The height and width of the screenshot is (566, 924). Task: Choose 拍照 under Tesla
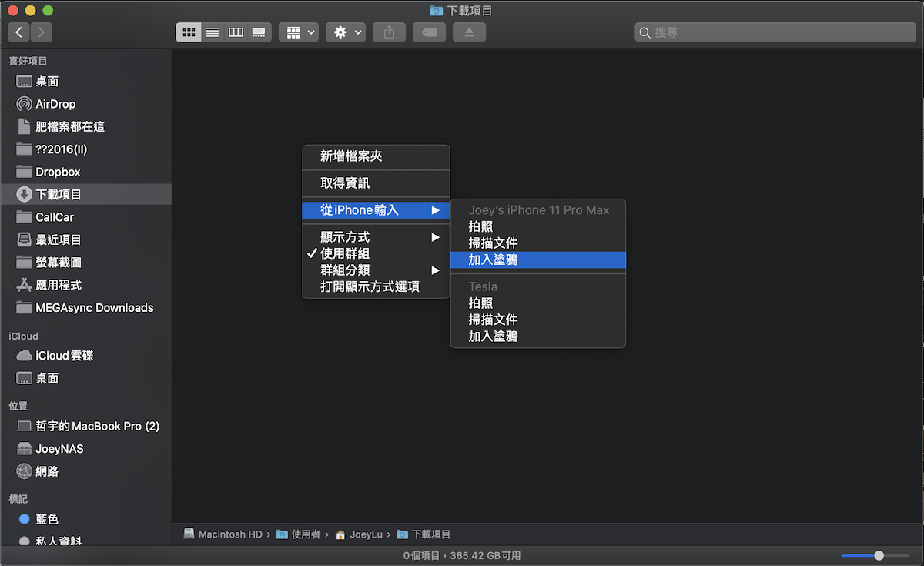[x=538, y=303]
